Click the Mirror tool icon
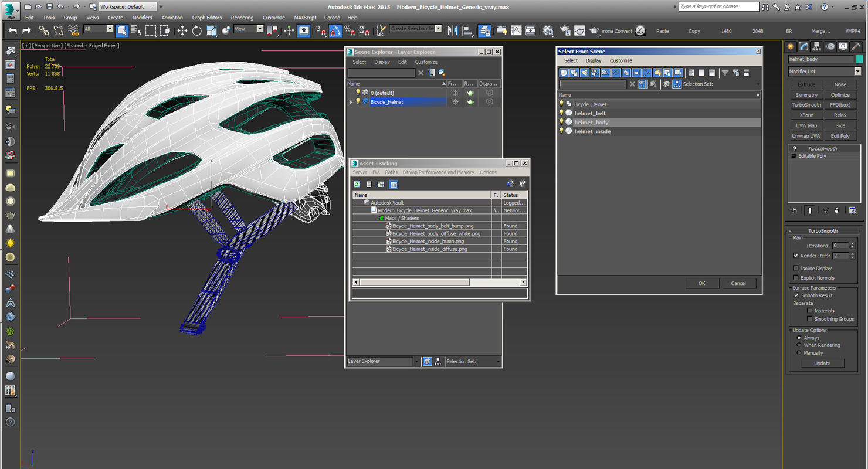 point(453,30)
